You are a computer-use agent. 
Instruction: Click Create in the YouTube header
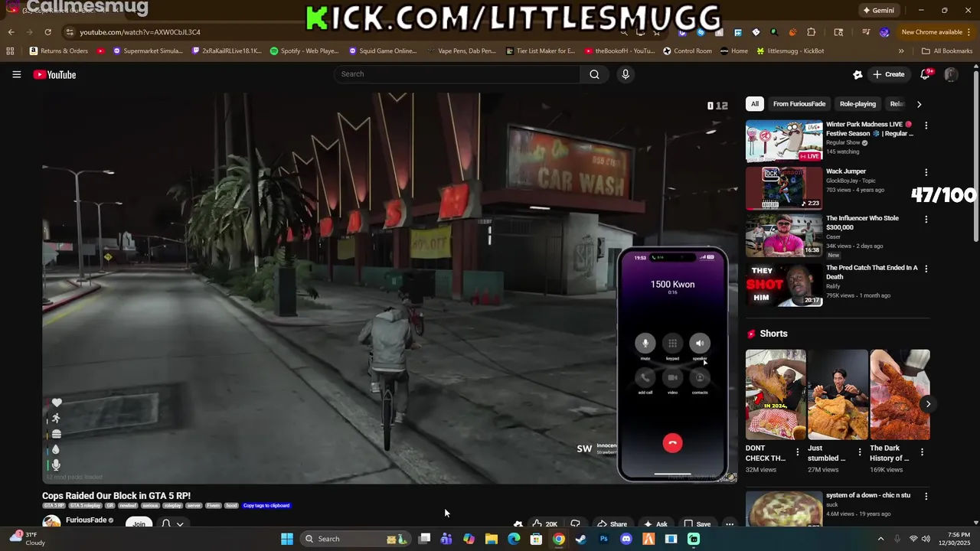click(x=887, y=74)
